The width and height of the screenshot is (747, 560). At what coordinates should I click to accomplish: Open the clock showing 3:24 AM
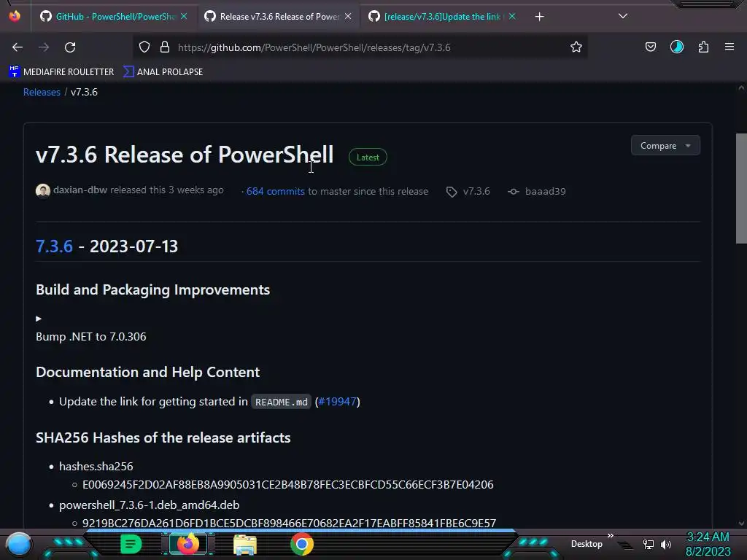coord(708,544)
